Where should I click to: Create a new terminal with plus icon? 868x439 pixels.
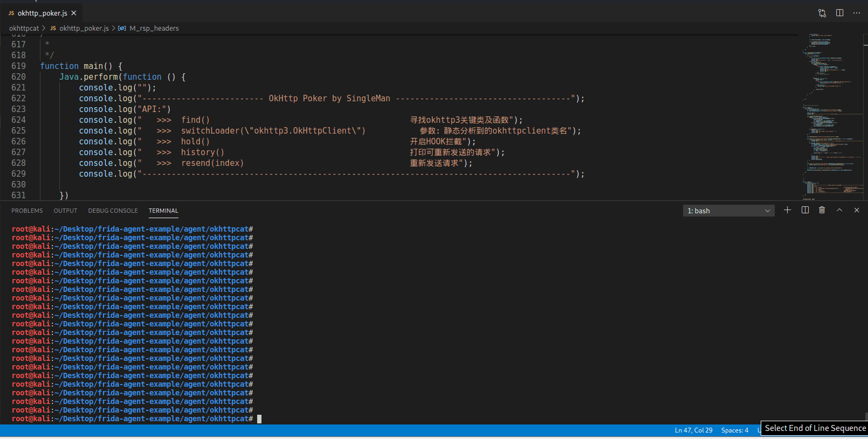click(787, 210)
